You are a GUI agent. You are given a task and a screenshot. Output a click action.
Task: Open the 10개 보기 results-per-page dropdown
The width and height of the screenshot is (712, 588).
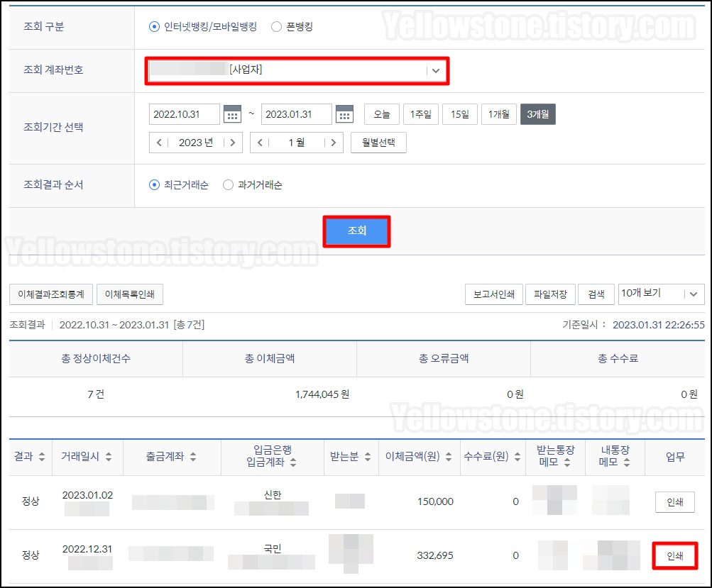660,294
